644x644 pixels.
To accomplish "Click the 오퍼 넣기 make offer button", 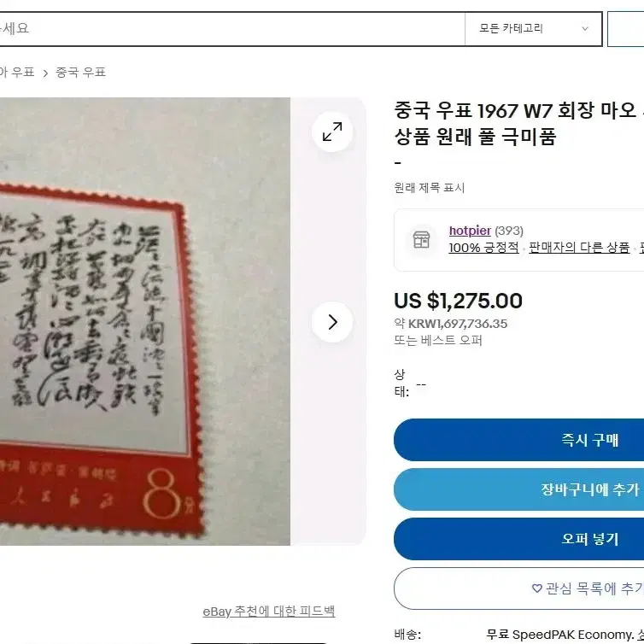I will 519,538.
